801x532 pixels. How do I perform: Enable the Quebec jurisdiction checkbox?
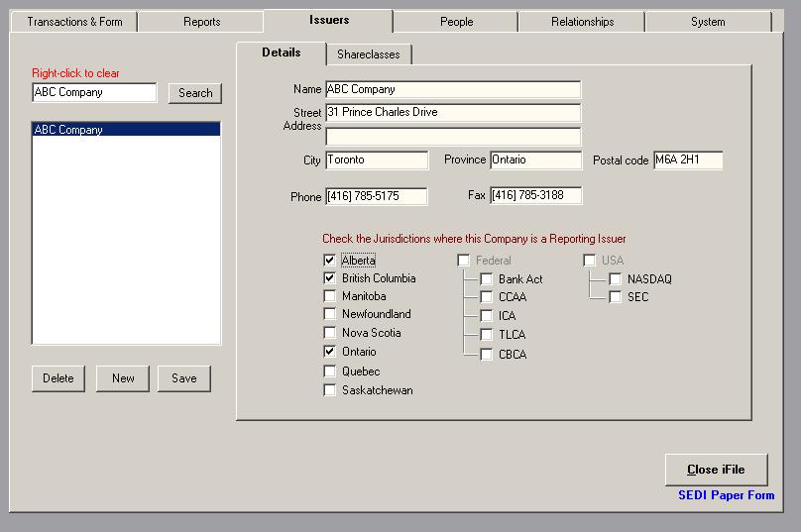330,372
